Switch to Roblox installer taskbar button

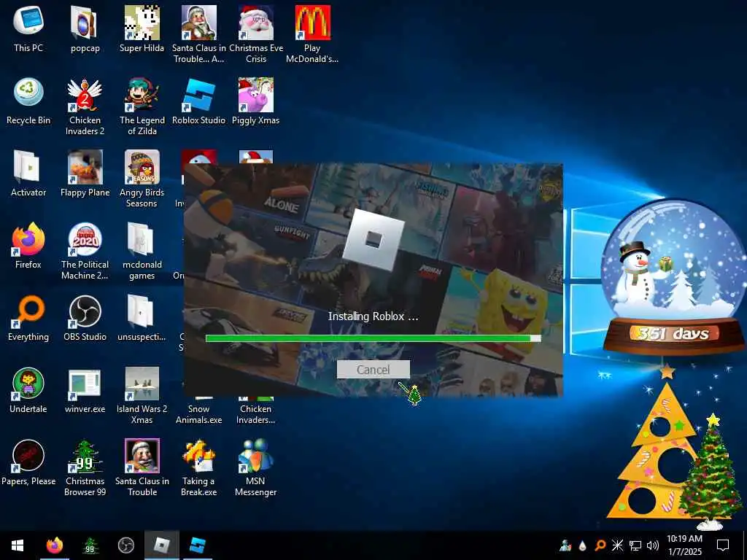(x=161, y=545)
